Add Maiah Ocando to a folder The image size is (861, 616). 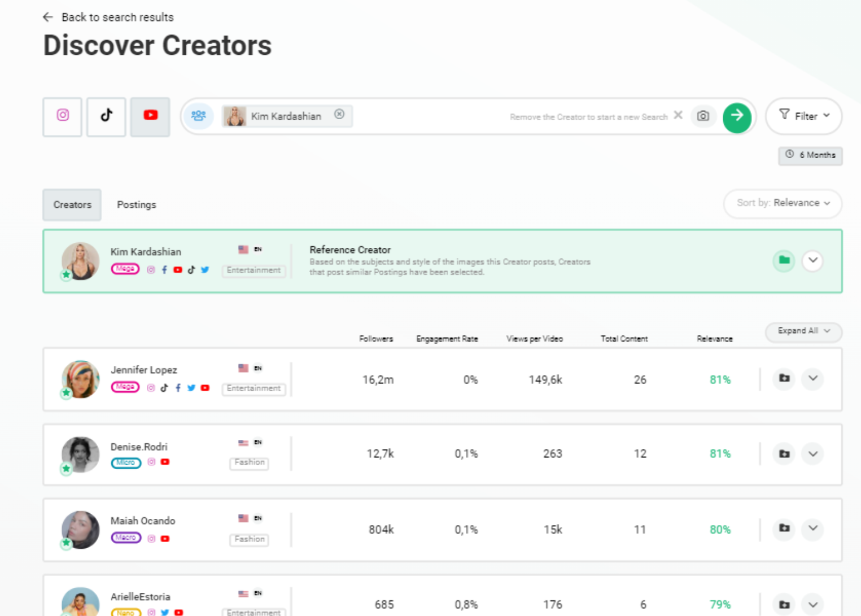click(784, 529)
